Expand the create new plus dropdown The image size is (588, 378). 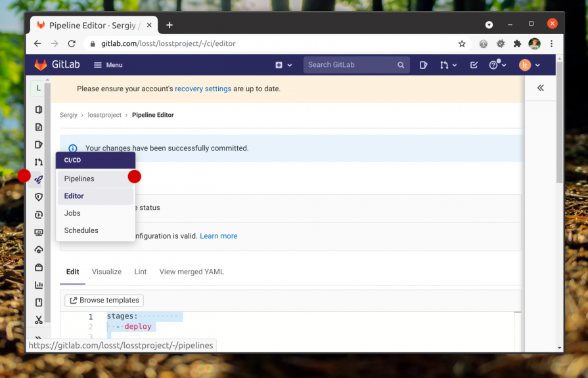[x=283, y=65]
